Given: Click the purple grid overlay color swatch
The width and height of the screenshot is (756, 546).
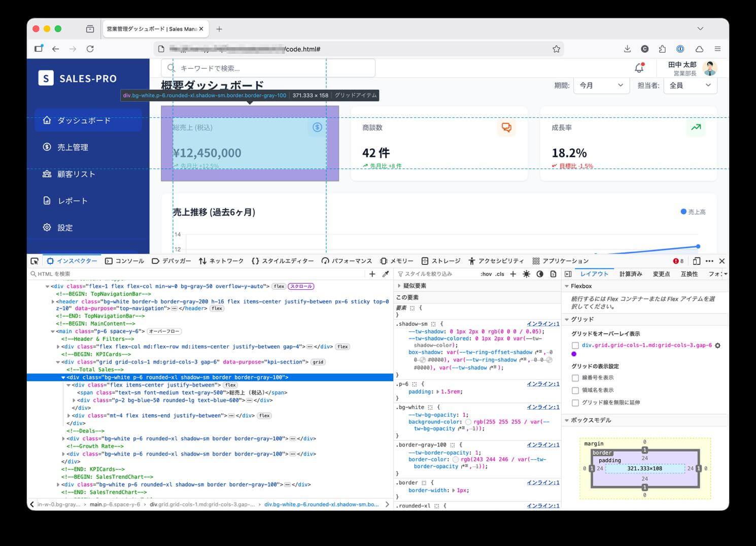Looking at the screenshot, I should [574, 354].
